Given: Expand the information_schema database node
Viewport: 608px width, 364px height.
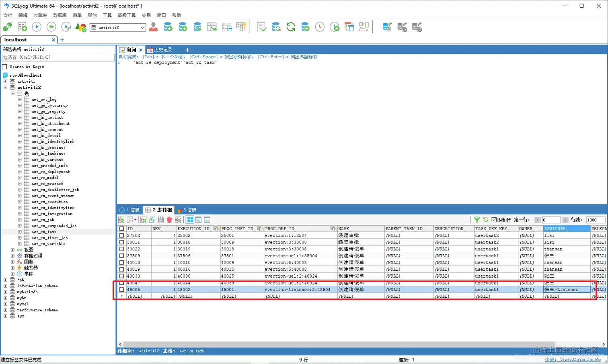Looking at the screenshot, I should click(5, 286).
